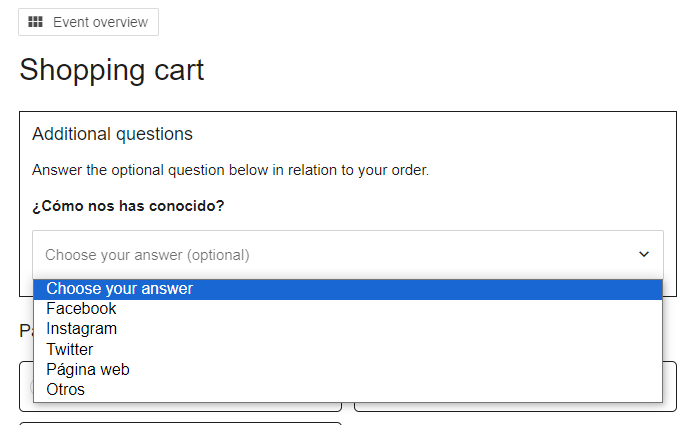This screenshot has height=425, width=697.
Task: Click the 'Additional questions' section title
Action: coord(112,134)
